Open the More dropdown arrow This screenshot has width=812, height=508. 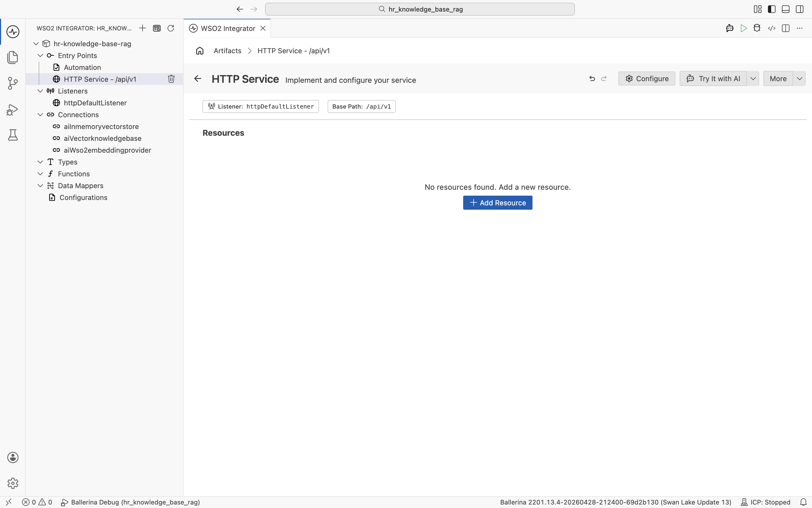800,78
